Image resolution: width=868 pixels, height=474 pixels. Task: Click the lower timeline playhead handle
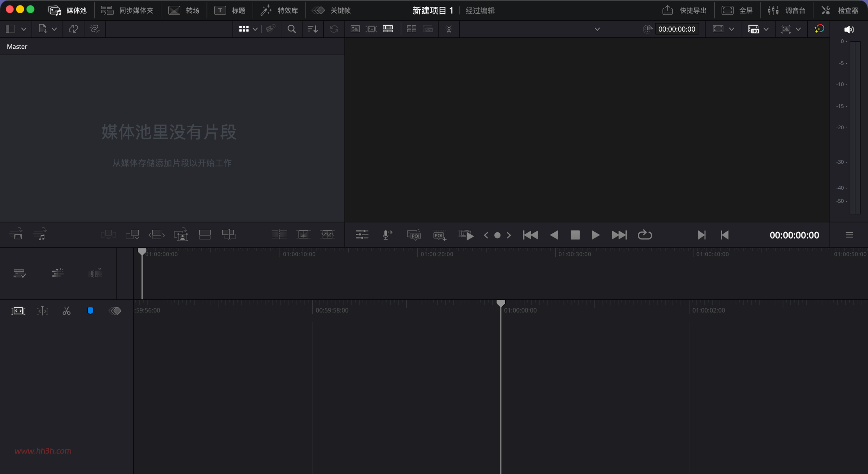click(501, 303)
